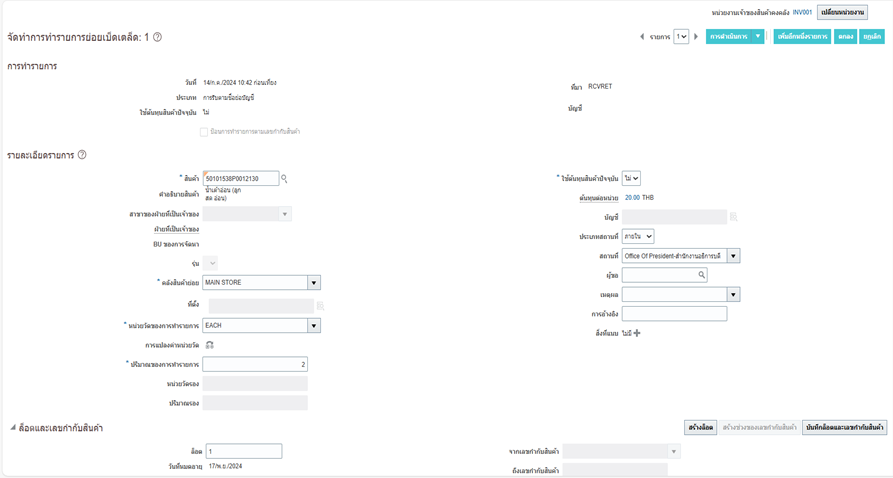Click the transaction quantity field showing 2
Screen dimensions: 893x478
255,364
